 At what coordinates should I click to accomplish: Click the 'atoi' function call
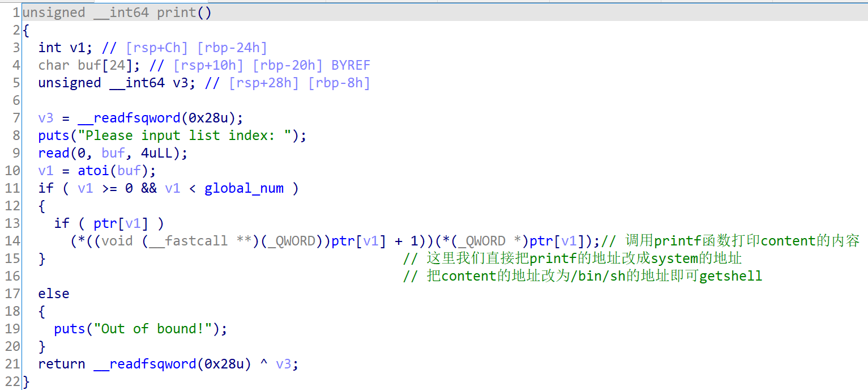93,171
